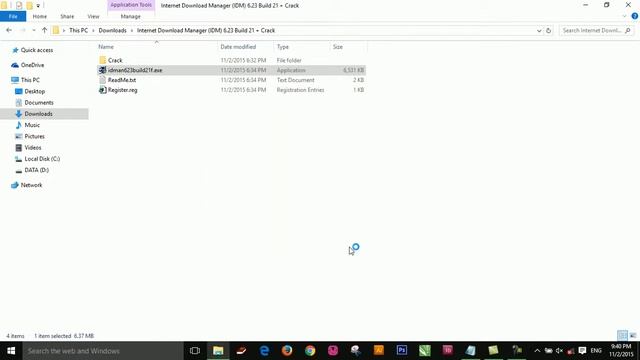Image resolution: width=640 pixels, height=360 pixels.
Task: Sort by the Size column header
Action: click(338, 47)
